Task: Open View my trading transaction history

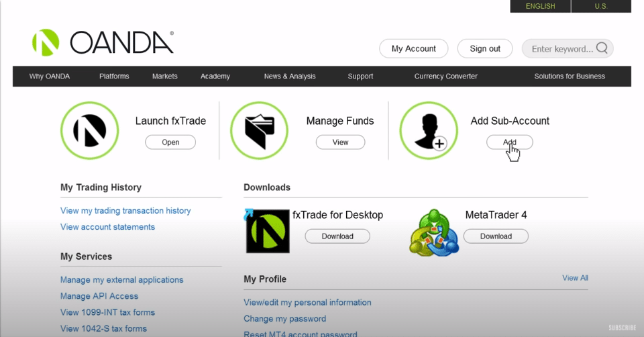Action: tap(125, 211)
